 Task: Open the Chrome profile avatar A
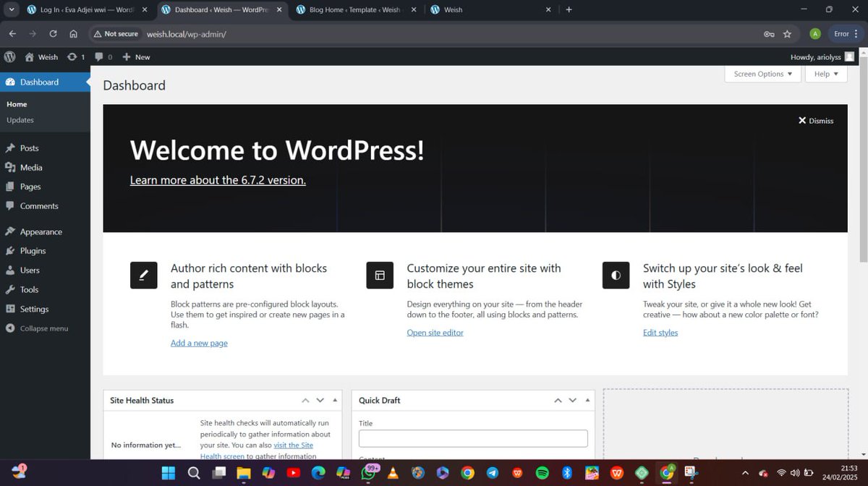tap(815, 34)
